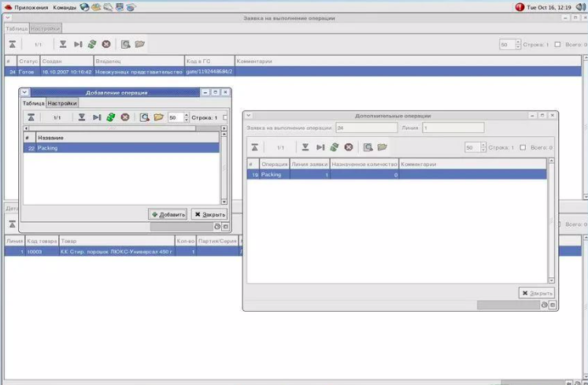Go to next page in Дополнительные операции
This screenshot has height=385, width=588.
coord(305,147)
